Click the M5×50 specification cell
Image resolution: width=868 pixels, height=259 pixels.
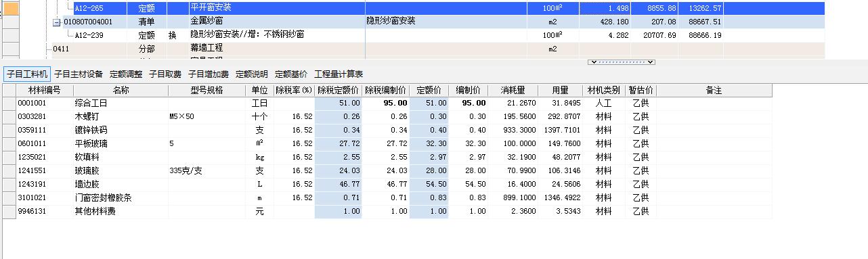[x=207, y=116]
